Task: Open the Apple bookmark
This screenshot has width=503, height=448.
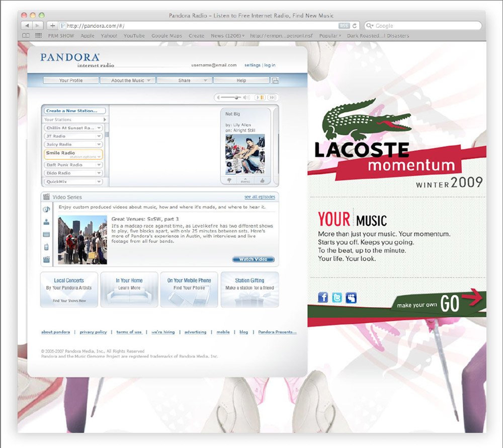Action: click(x=87, y=36)
